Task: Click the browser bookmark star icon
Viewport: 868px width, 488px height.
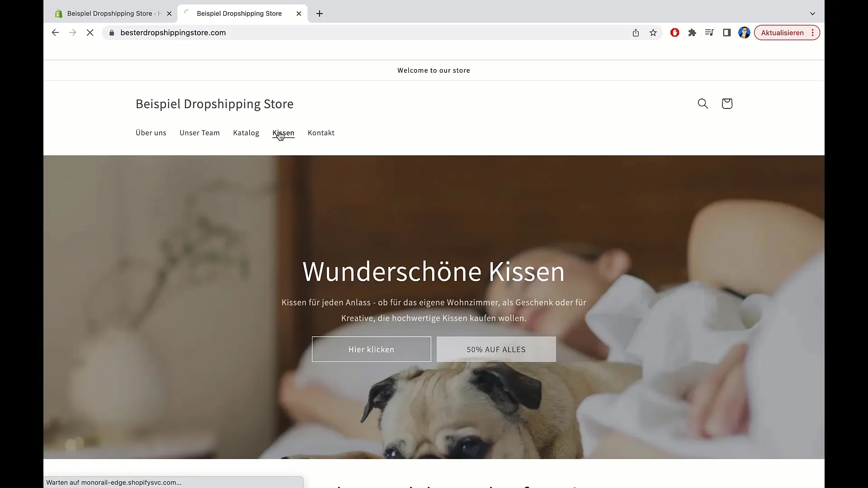Action: [x=653, y=33]
